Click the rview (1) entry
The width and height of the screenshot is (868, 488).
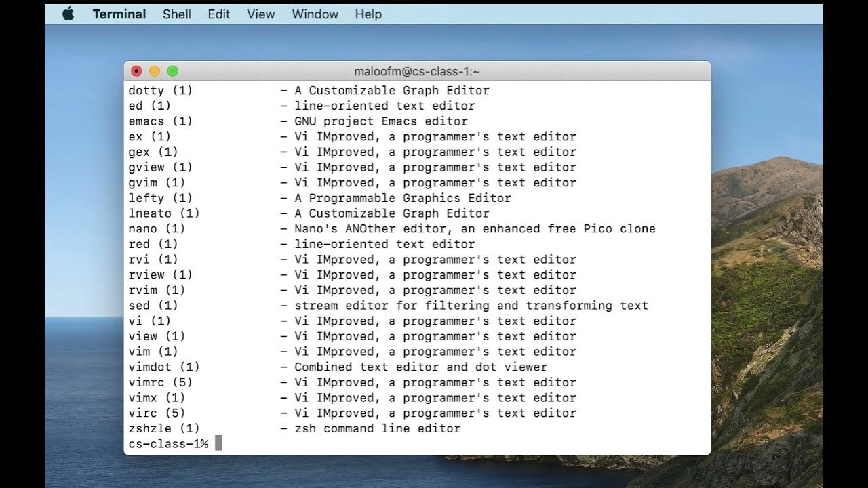pyautogui.click(x=161, y=274)
